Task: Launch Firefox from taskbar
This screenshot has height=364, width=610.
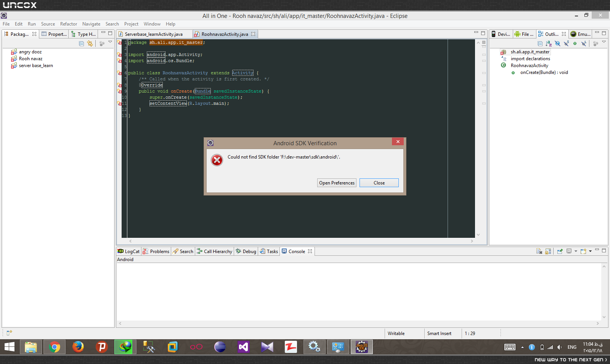Action: (78, 347)
